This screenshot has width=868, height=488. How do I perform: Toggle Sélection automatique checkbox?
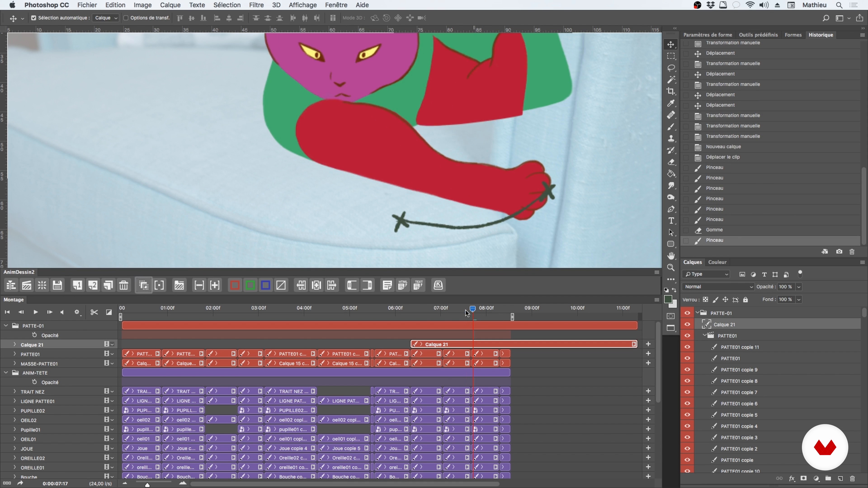pyautogui.click(x=34, y=18)
